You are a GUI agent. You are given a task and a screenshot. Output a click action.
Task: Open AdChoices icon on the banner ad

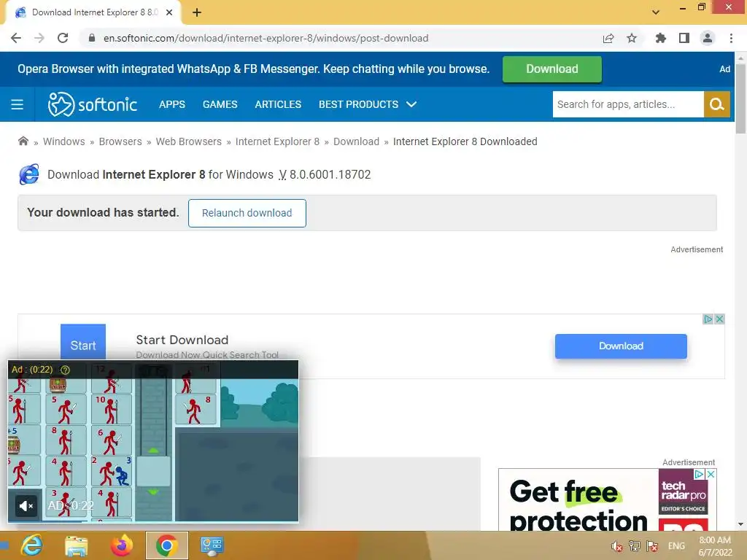click(x=708, y=319)
